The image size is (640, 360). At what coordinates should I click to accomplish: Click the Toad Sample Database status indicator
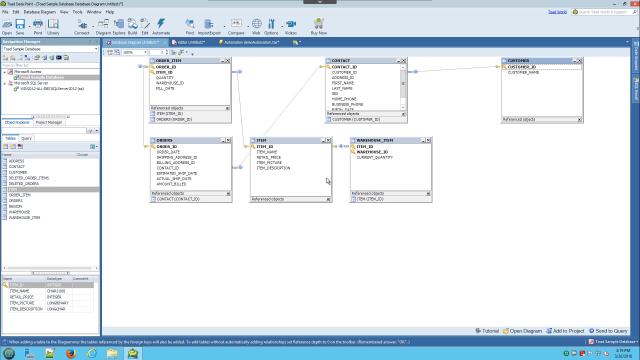(613, 342)
